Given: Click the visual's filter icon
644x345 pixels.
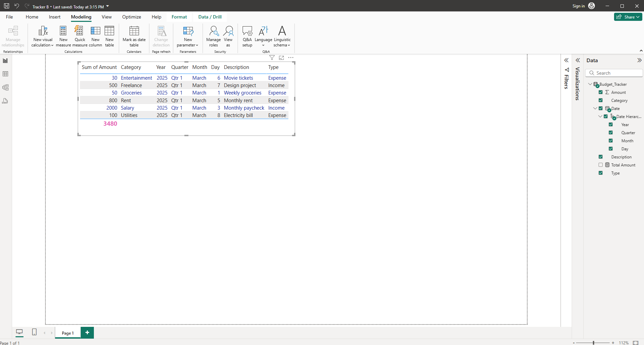Looking at the screenshot, I should pos(272,58).
